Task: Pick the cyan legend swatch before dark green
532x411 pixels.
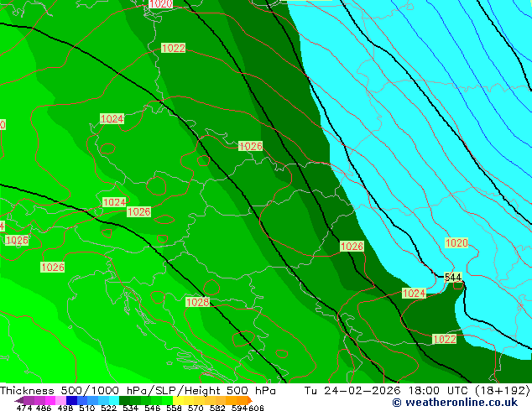Action: tap(114, 400)
